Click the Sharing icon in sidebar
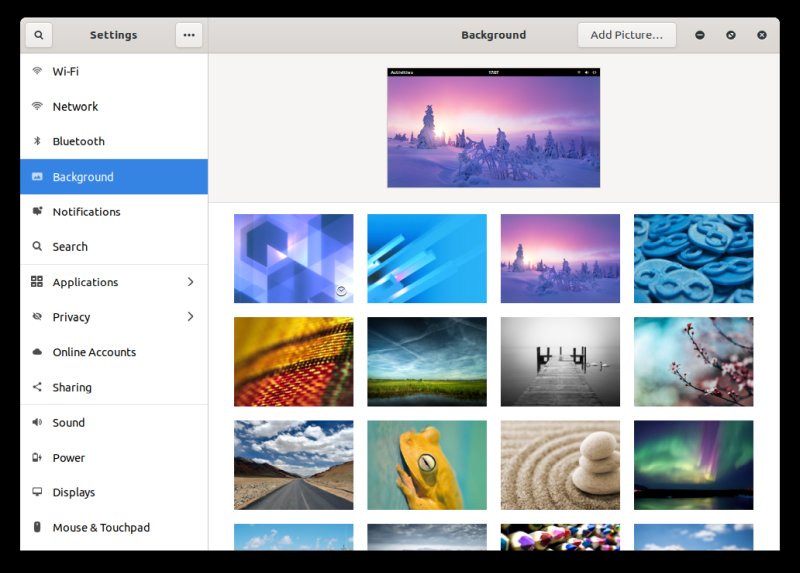 [37, 387]
